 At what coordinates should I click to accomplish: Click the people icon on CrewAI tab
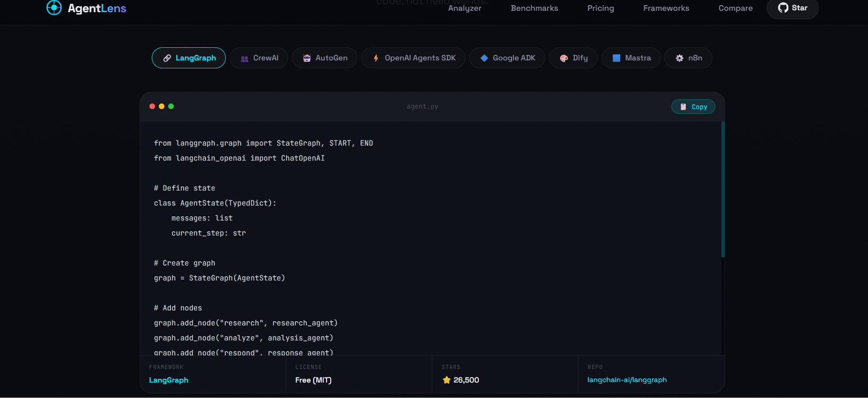[x=245, y=59]
